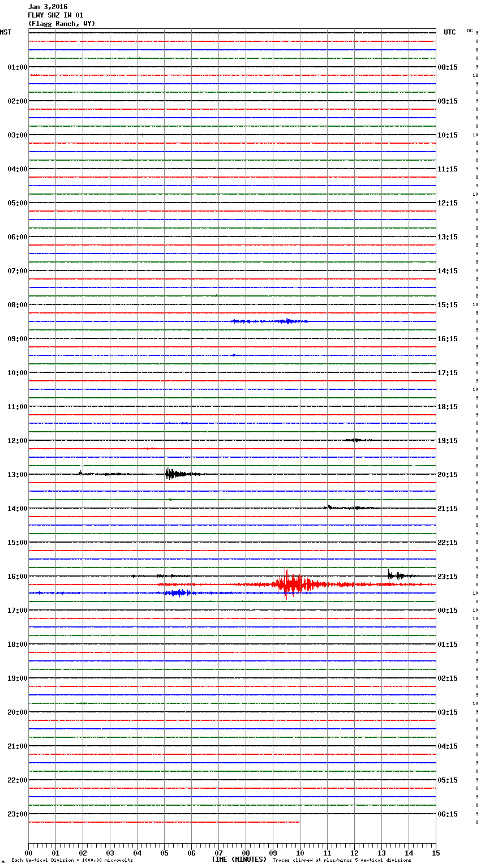Click the 19:15 UTC time label
Screen dimensions: 481x868
(x=448, y=441)
